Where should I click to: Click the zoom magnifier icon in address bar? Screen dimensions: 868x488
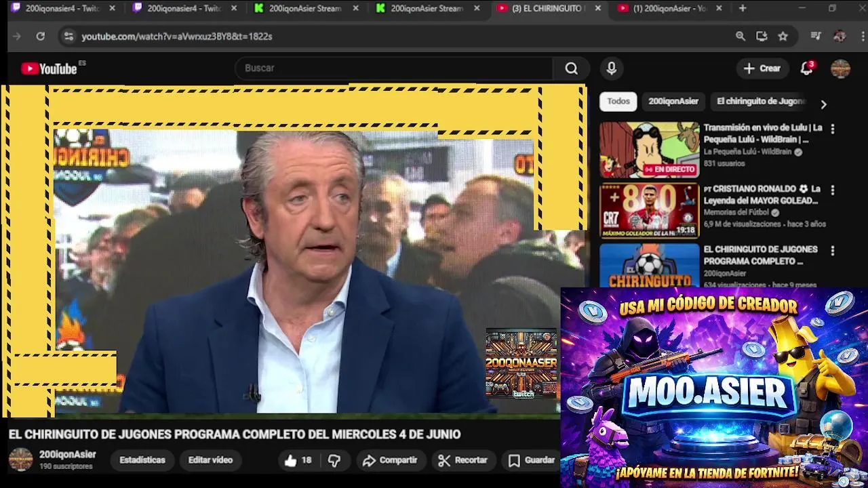(x=741, y=36)
